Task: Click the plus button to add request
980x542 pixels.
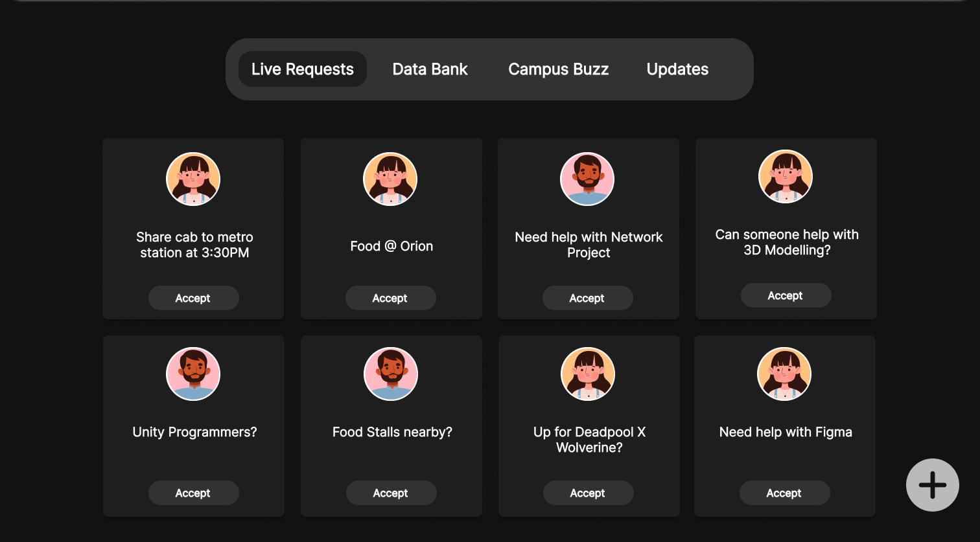Action: pyautogui.click(x=932, y=485)
